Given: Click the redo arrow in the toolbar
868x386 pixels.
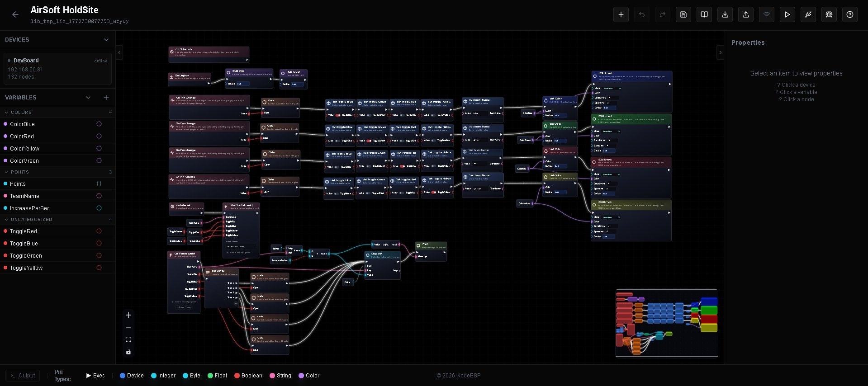Looking at the screenshot, I should pos(663,14).
